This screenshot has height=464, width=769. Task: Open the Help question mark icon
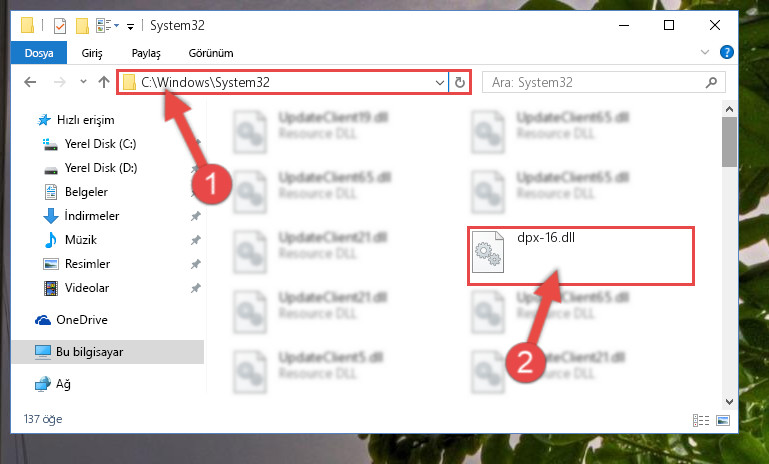(x=726, y=52)
